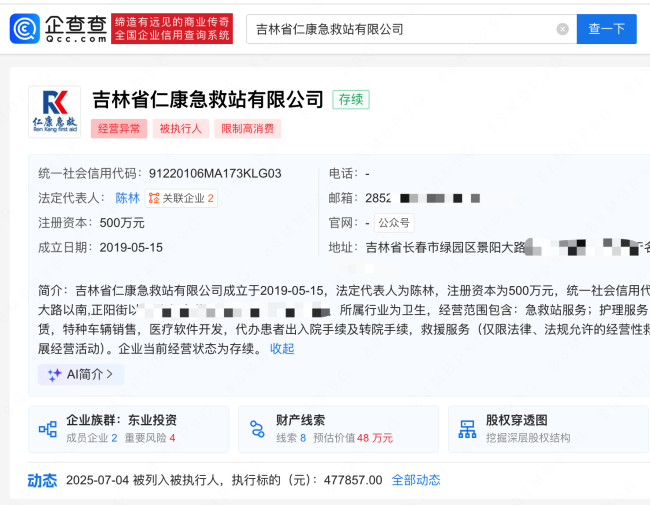650x505 pixels.
Task: Open legal representative 陈林 link
Action: click(128, 198)
